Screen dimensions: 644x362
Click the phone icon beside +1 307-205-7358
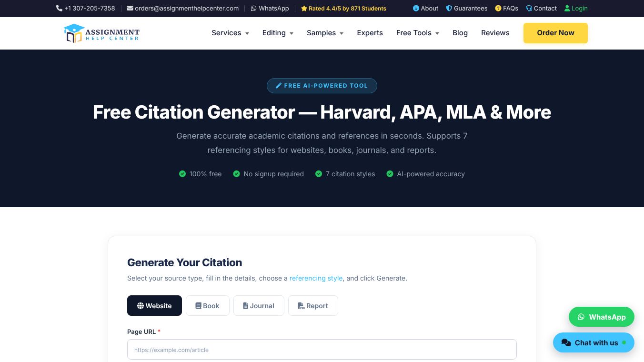point(59,8)
